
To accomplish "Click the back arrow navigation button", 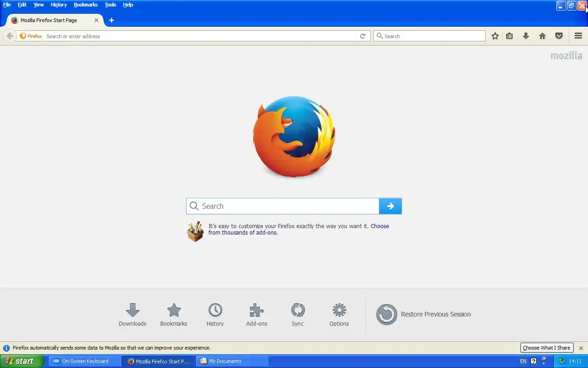I will (x=10, y=36).
